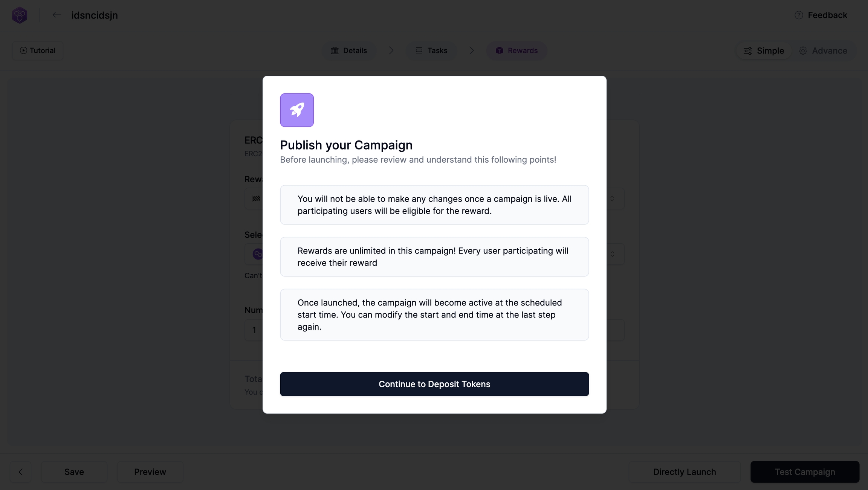
Task: Click the Feedback question mark icon
Action: [x=799, y=15]
